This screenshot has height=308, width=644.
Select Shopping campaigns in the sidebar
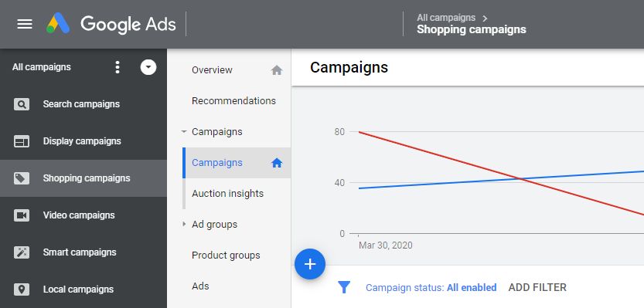(83, 178)
